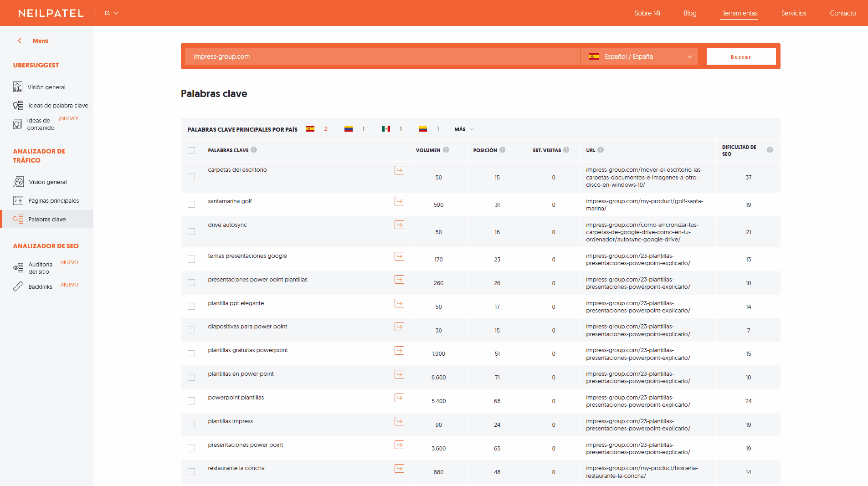Click the Buscar button
The height and width of the screenshot is (486, 868).
click(x=741, y=56)
